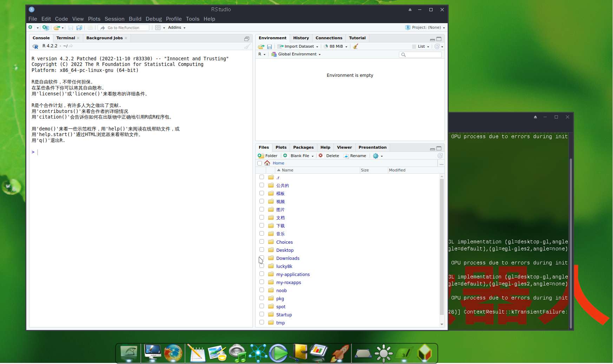Clear the console with the broom icon

[x=247, y=46]
